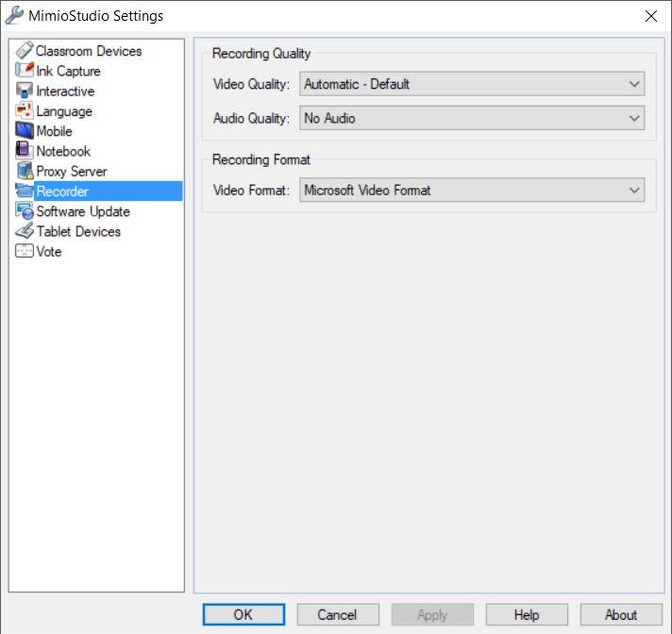Screen dimensions: 672x634
Task: Open the Mobile settings page
Action: (x=55, y=131)
